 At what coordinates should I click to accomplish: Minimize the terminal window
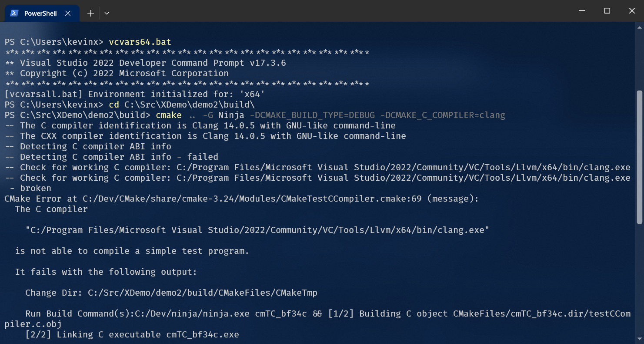(583, 11)
